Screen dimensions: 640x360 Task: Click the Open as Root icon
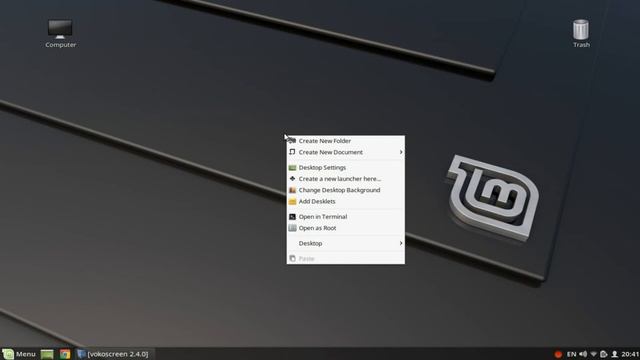(292, 228)
